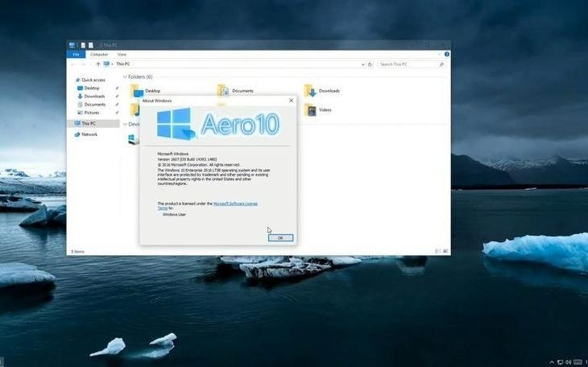
Task: Select the Downloads folder icon
Action: pos(310,90)
